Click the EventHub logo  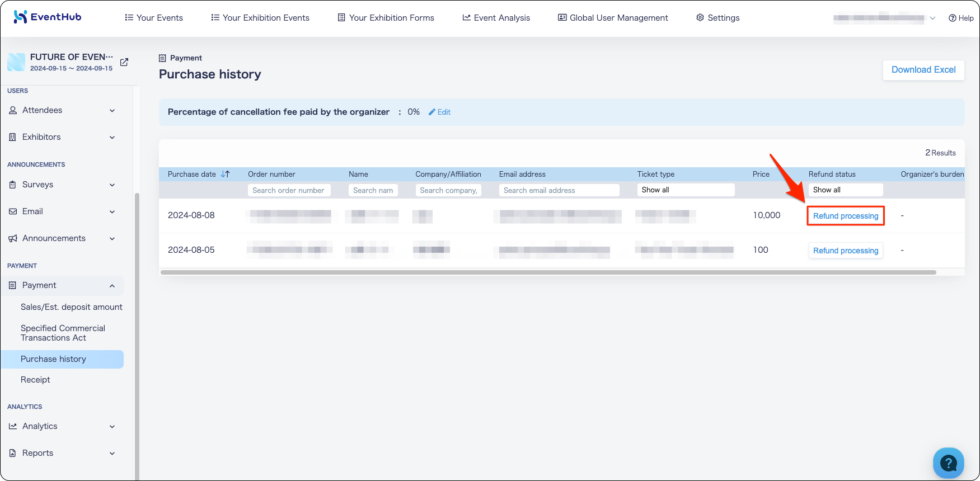[47, 17]
